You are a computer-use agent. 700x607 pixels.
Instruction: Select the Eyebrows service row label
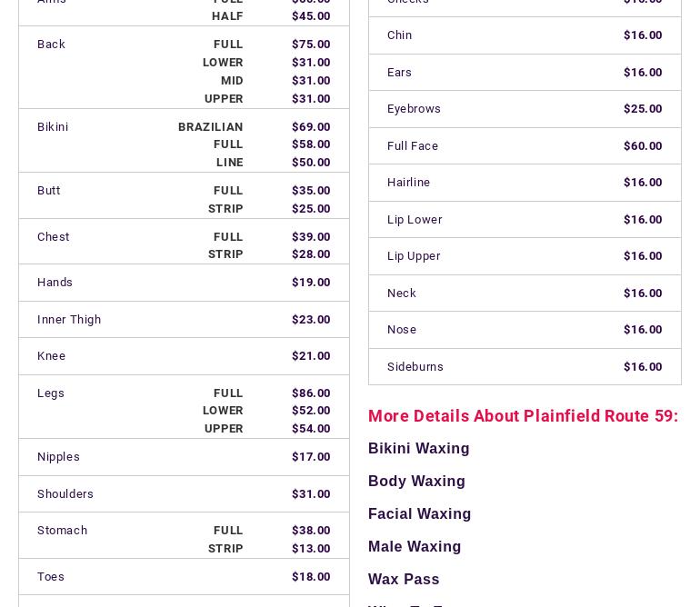(x=414, y=108)
